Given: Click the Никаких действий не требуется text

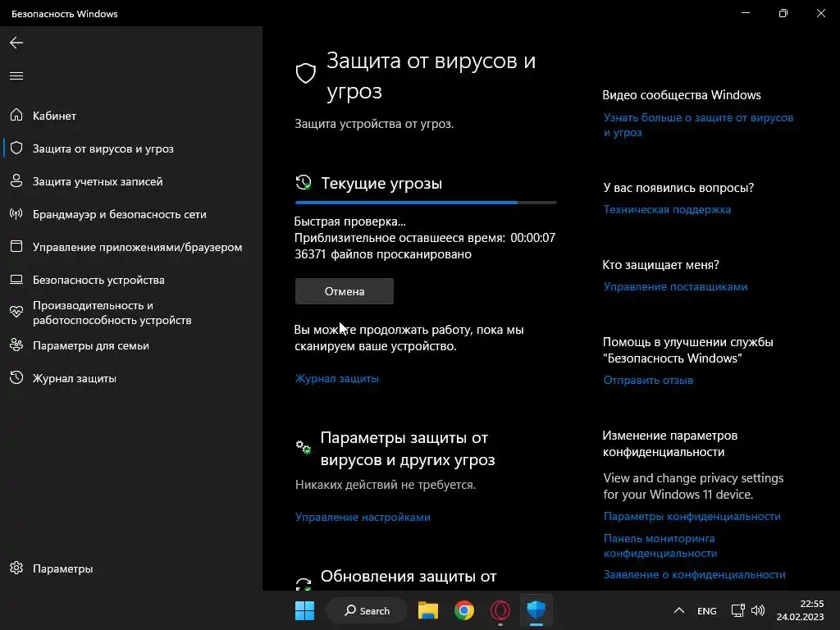Looking at the screenshot, I should point(386,484).
